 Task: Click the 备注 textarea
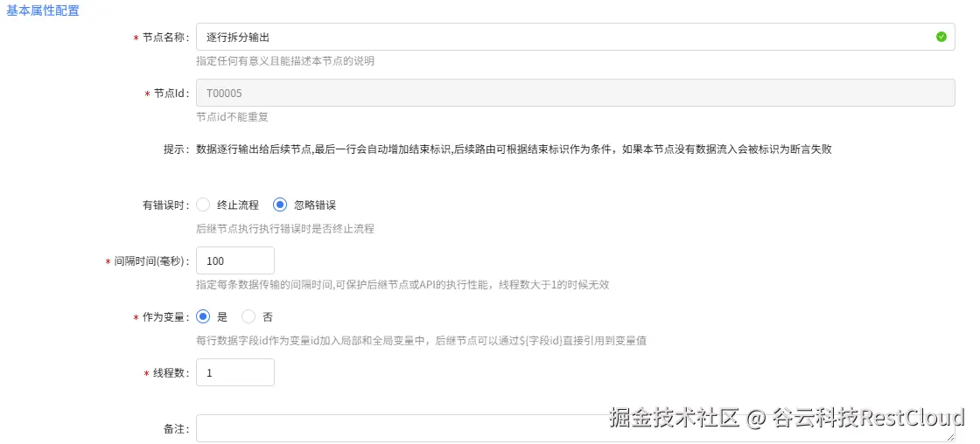pyautogui.click(x=575, y=428)
